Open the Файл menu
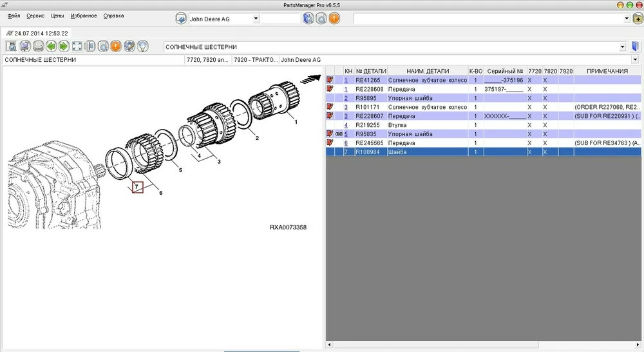This screenshot has width=644, height=352. [14, 15]
